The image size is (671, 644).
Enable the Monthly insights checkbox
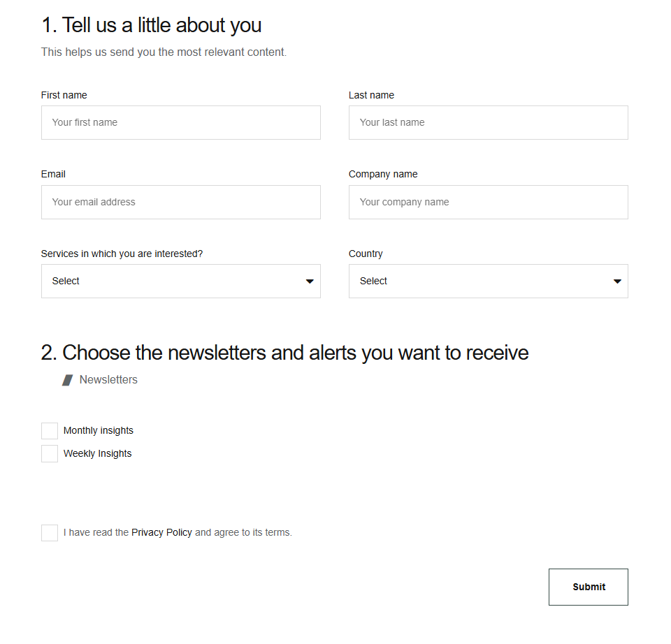[x=50, y=431]
